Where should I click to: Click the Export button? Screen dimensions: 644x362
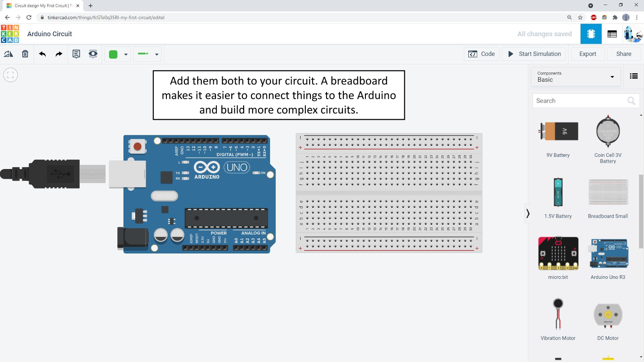(x=587, y=54)
